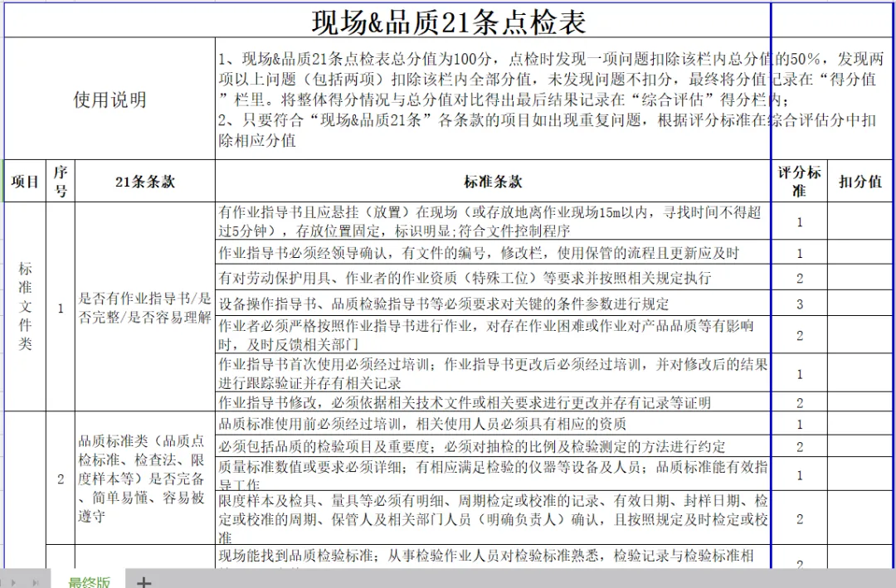Select row 作业指导书首次使用必须经过培训
This screenshot has width=896, height=588.
tap(493, 373)
